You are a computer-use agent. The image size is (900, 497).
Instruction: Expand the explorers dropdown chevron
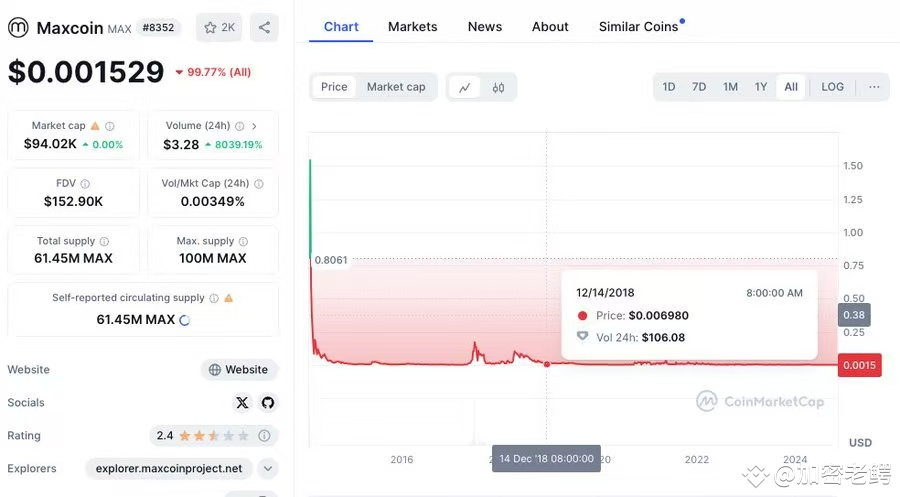267,468
